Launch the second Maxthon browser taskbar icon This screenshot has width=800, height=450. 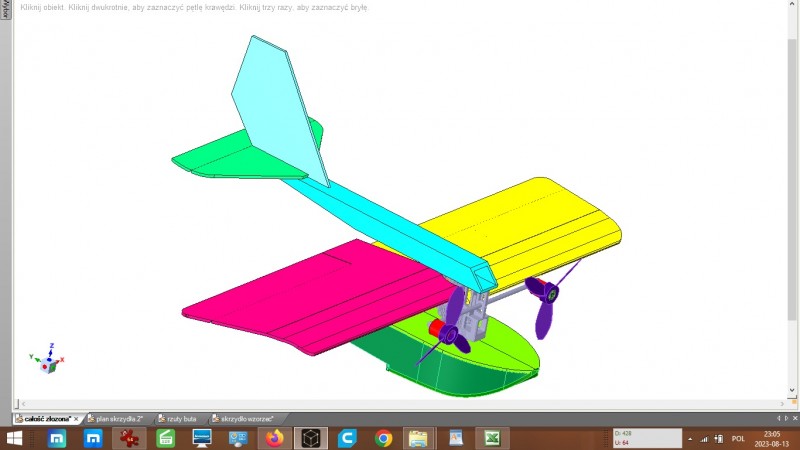93,438
